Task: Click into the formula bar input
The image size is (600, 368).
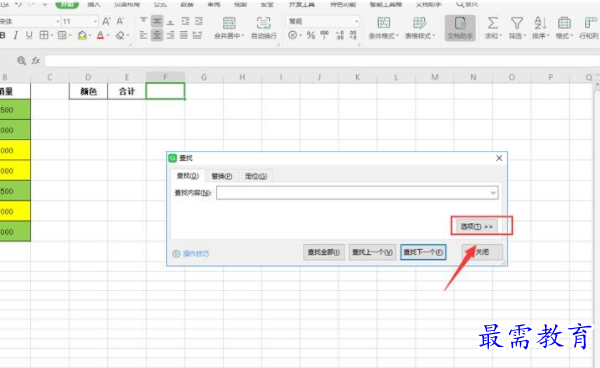Action: click(x=321, y=61)
